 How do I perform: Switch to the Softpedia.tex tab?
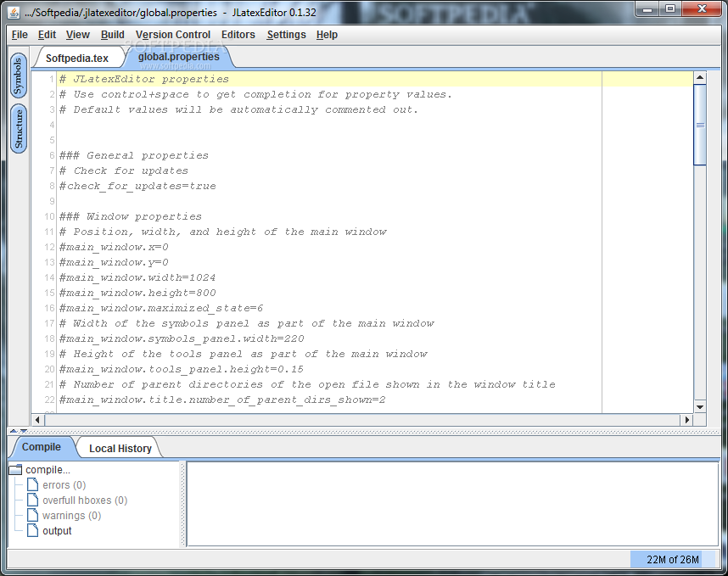(x=77, y=58)
